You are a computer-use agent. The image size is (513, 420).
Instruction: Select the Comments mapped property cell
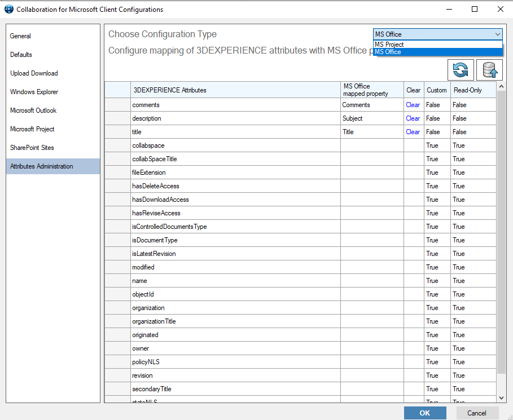(x=372, y=105)
